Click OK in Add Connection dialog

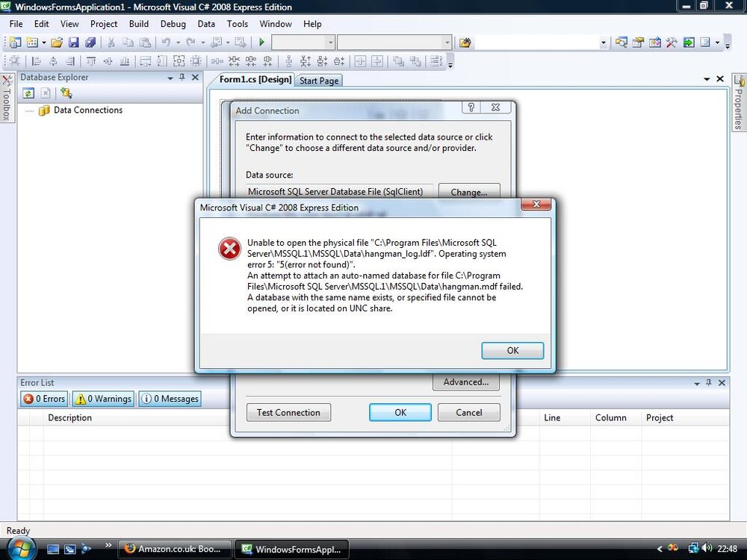(x=400, y=412)
